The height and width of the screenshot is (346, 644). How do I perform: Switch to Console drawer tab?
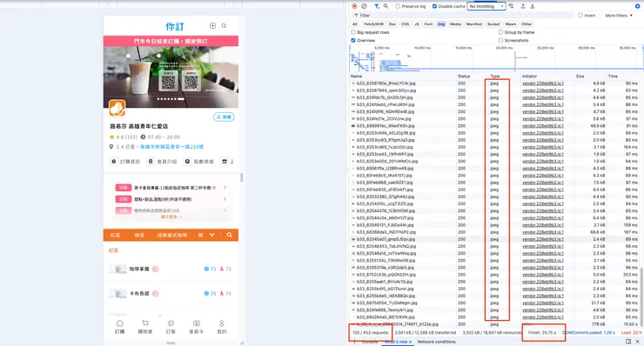(x=370, y=342)
